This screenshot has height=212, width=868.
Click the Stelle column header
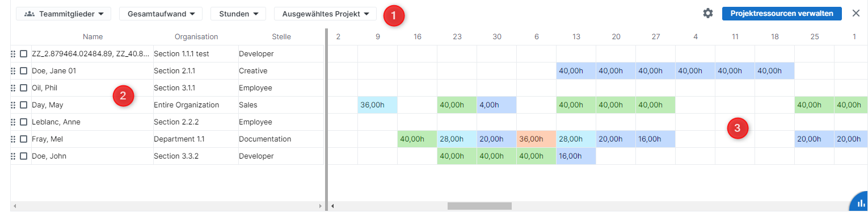tap(281, 37)
